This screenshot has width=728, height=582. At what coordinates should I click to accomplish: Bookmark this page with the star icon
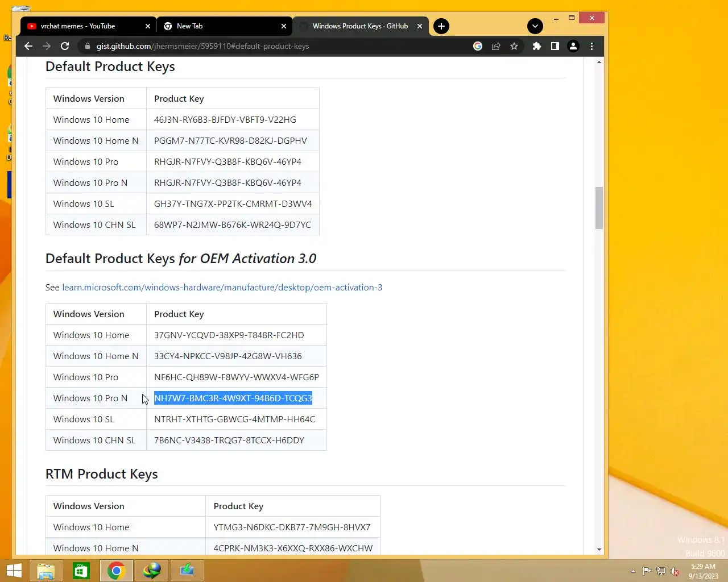pos(514,46)
